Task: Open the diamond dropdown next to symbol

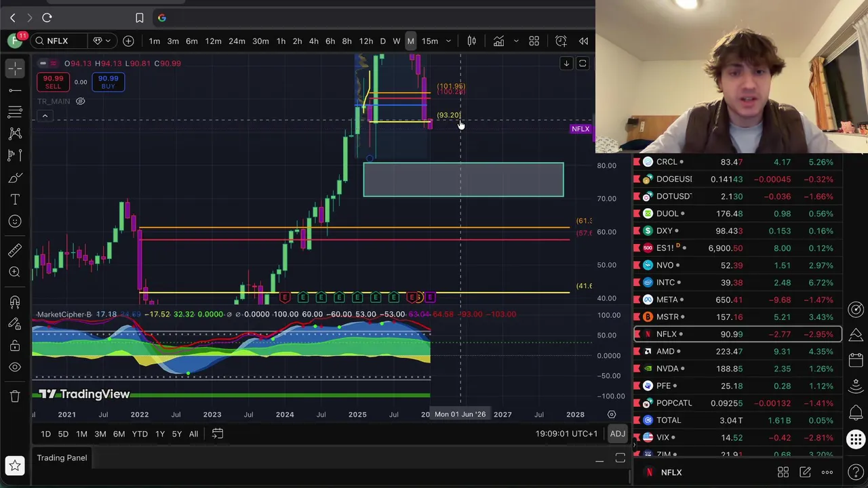Action: tap(102, 41)
